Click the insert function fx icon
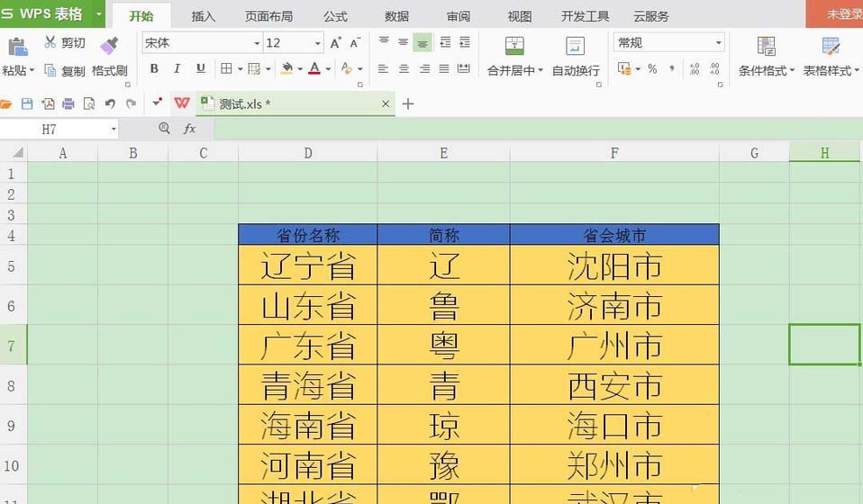Viewport: 863px width, 504px height. (x=190, y=129)
